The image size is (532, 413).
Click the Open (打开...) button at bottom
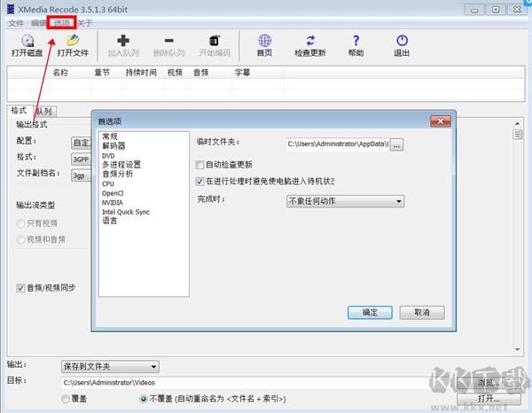[x=489, y=399]
